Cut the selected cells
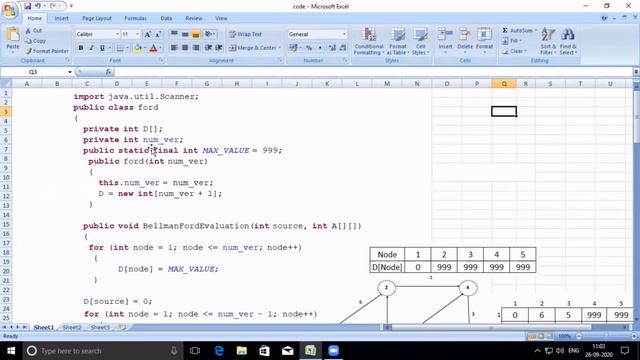 (33, 31)
